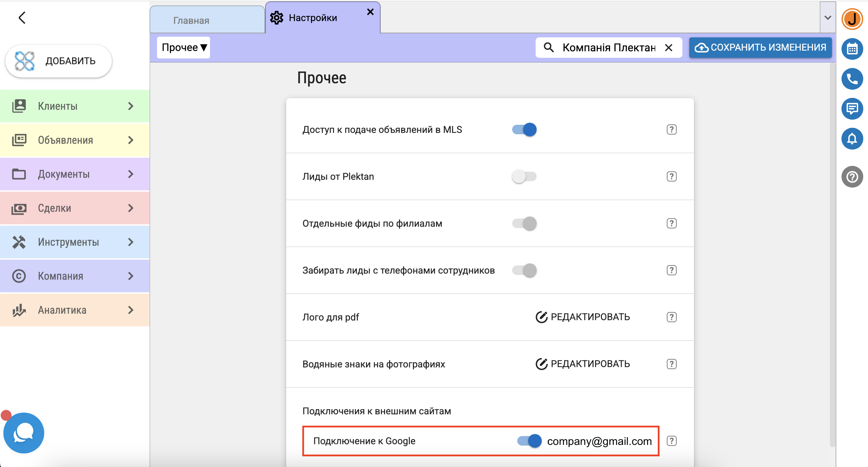The height and width of the screenshot is (467, 868).
Task: Click the back arrow in sidebar
Action: [22, 18]
